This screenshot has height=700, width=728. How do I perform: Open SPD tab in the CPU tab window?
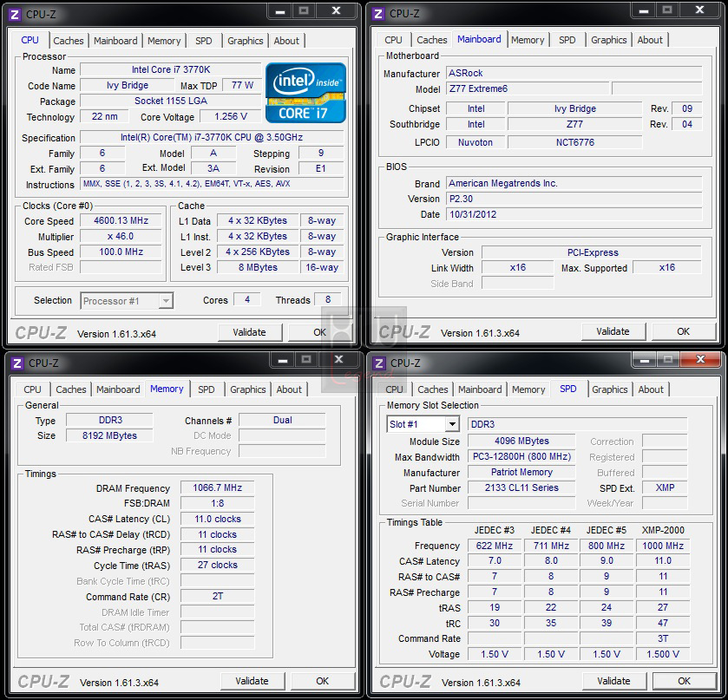(x=203, y=41)
